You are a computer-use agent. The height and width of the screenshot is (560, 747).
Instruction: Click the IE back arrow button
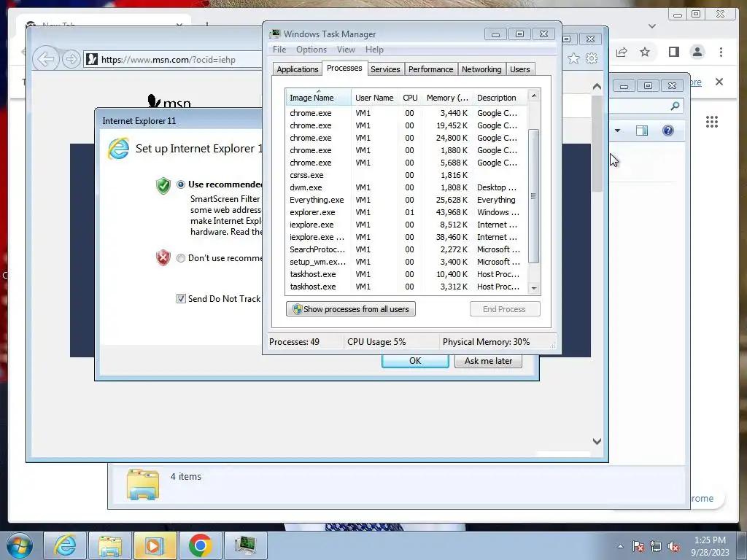pos(46,59)
